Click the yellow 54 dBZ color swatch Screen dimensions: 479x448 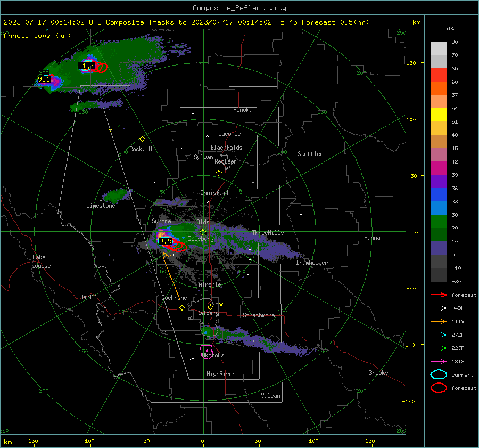439,115
